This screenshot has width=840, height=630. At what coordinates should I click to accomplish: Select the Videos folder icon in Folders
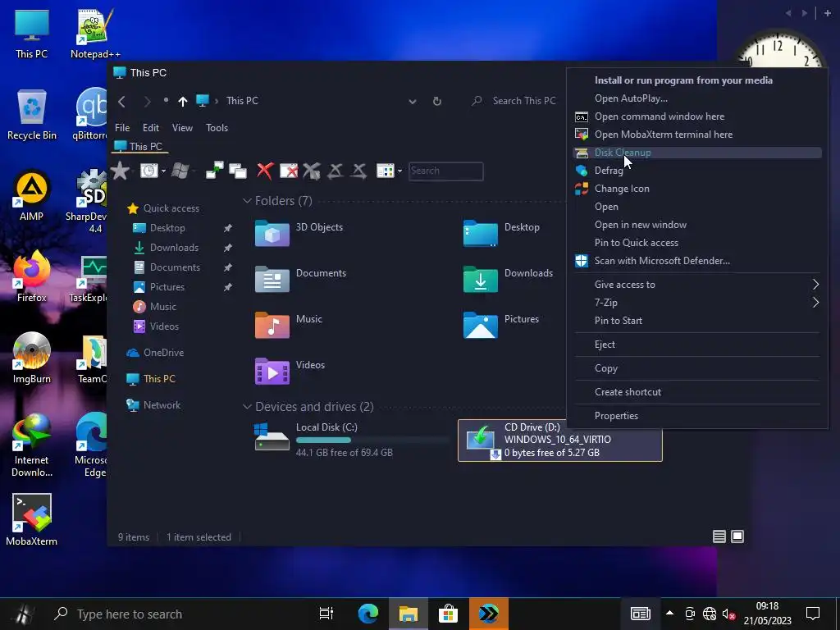[272, 372]
